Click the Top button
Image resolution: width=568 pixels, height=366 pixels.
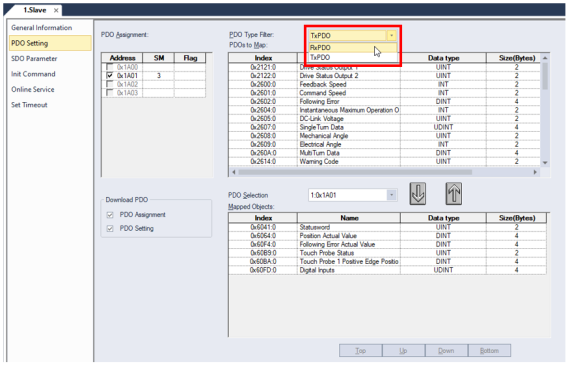[x=360, y=350]
